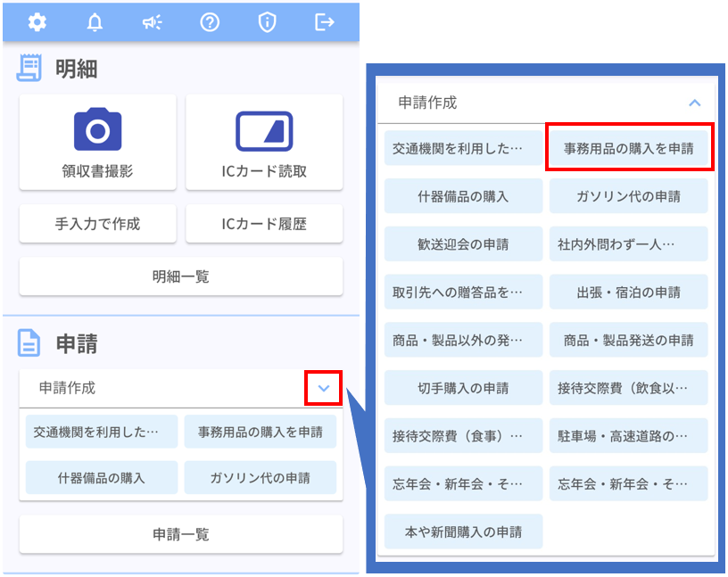The image size is (728, 577).
Task: Tap the IC card icon for ICカード読取
Action: pyautogui.click(x=264, y=131)
